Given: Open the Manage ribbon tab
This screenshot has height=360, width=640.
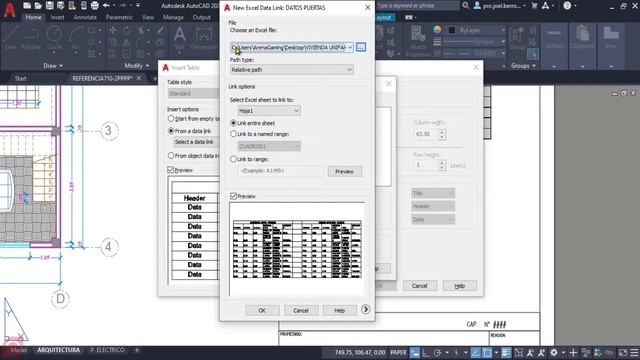Looking at the screenshot, I should [173, 18].
